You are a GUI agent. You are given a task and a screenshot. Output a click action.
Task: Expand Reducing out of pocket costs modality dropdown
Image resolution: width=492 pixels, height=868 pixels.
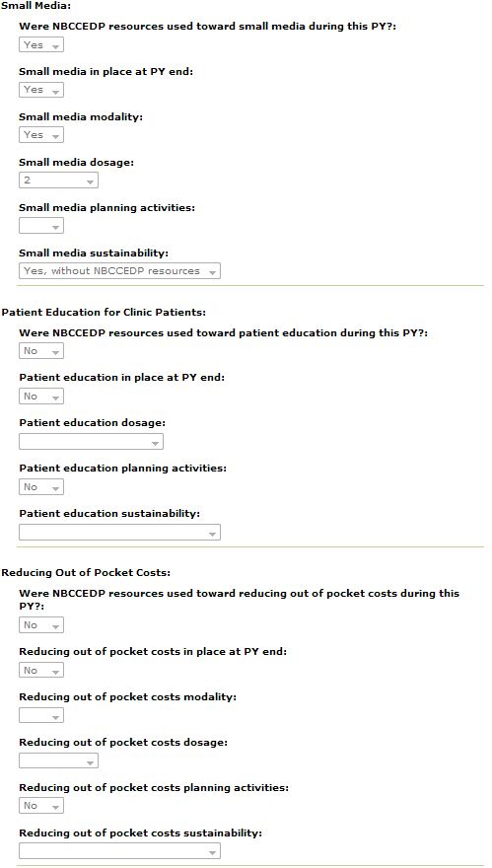click(x=41, y=715)
